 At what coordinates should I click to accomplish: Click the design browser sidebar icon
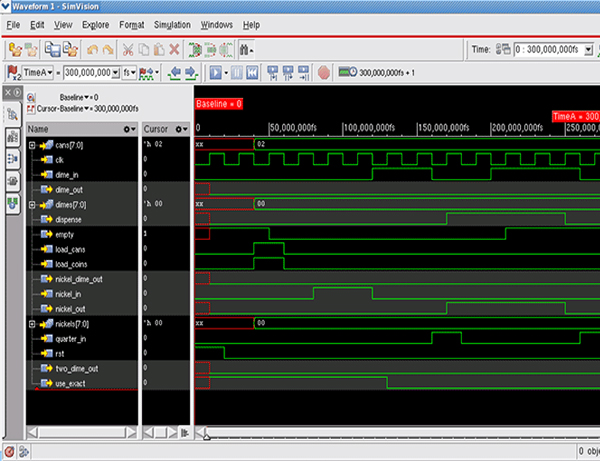tap(13, 137)
